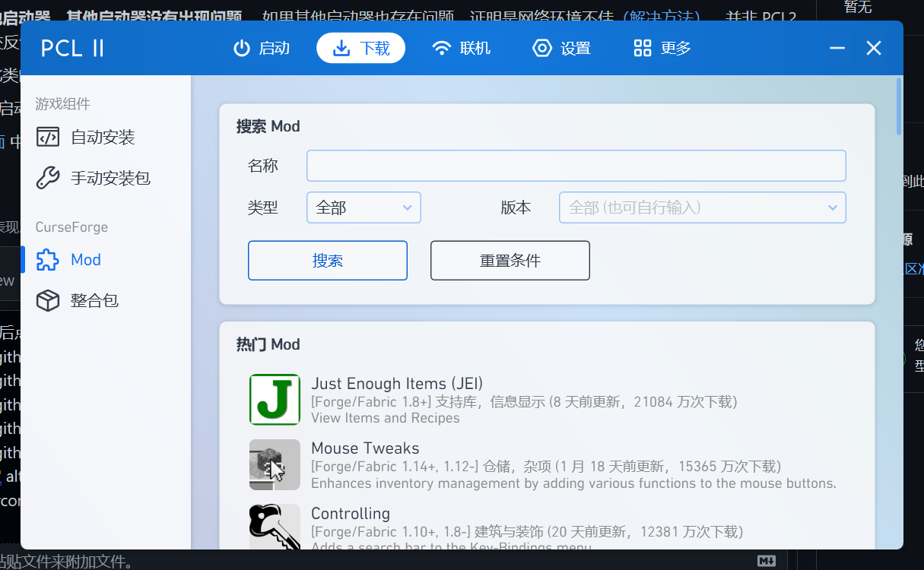924x570 pixels.
Task: Select the Mod puzzle-piece icon under CurseForge
Action: click(47, 259)
